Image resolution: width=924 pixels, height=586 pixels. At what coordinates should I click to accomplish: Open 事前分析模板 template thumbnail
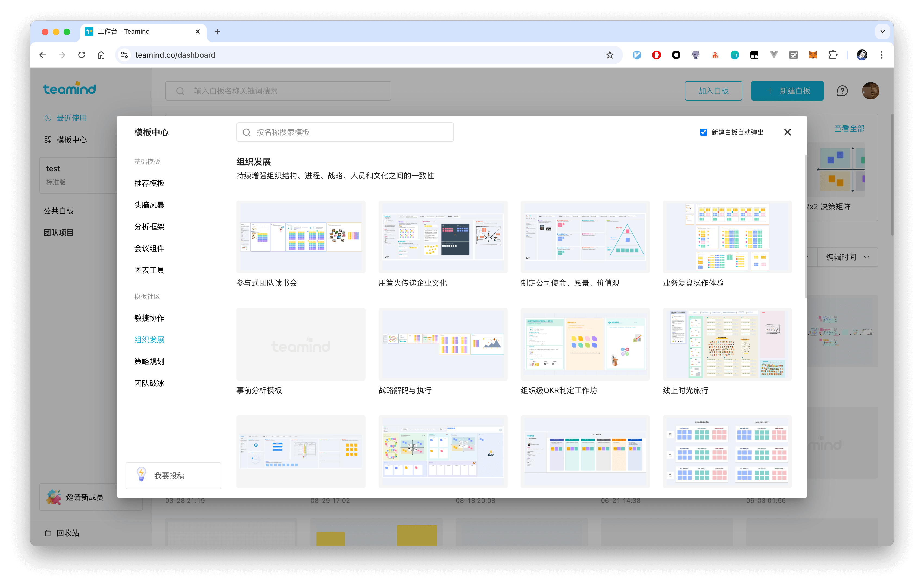[301, 344]
